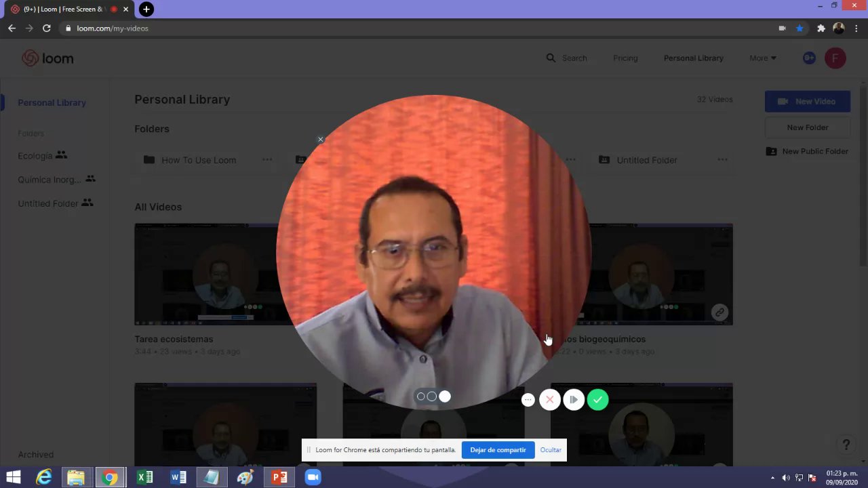Open the 9+ notifications badge
This screenshot has width=868, height=488.
point(809,58)
